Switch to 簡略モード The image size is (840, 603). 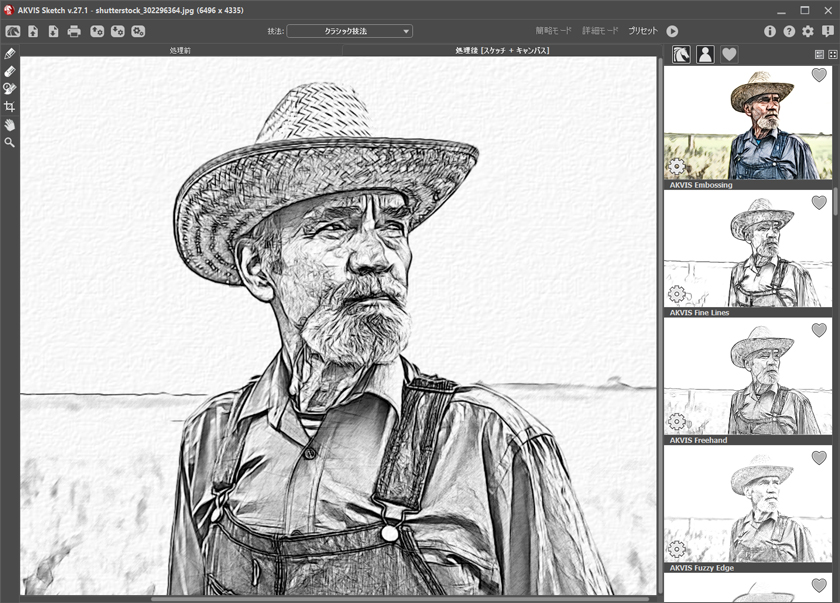(x=553, y=31)
